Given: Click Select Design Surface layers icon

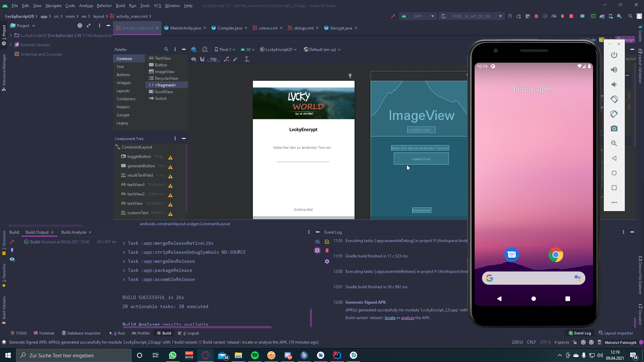Looking at the screenshot, I should tap(194, 49).
